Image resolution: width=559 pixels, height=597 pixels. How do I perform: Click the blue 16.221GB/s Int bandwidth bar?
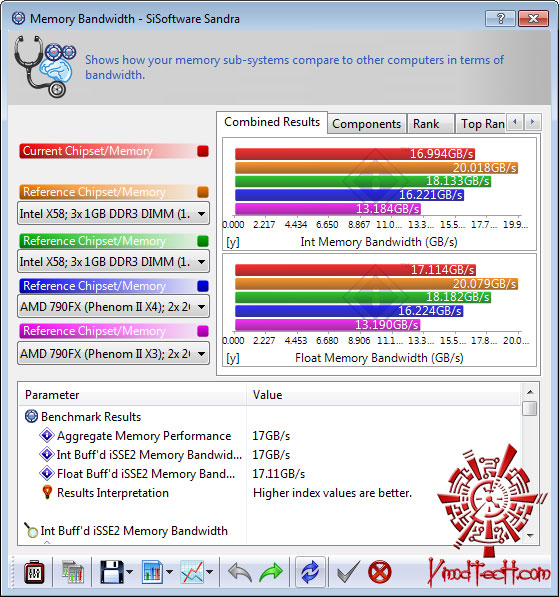[x=350, y=195]
